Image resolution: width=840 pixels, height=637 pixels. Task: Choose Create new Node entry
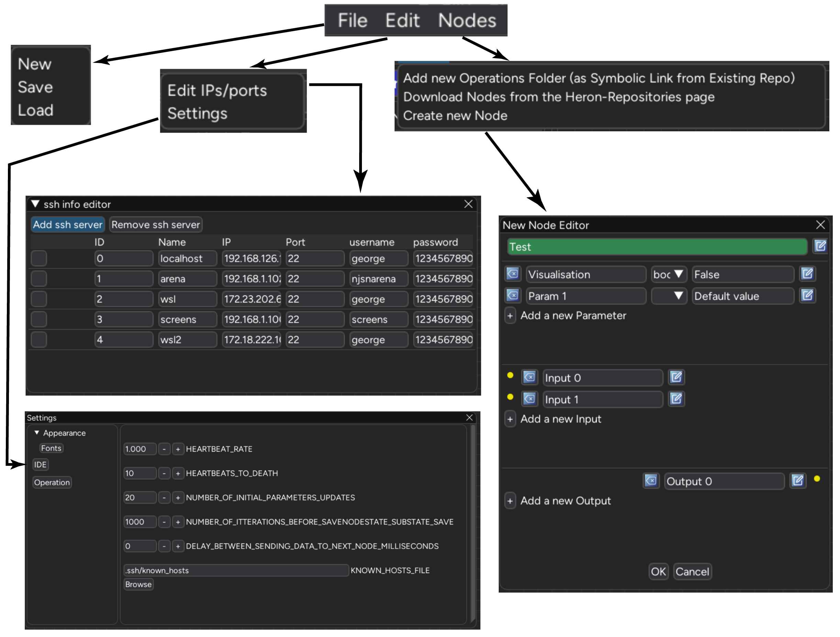pos(455,116)
